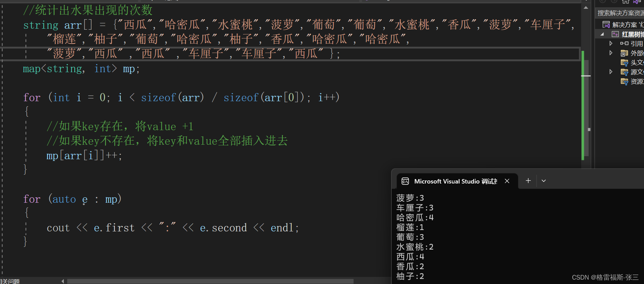Click the references icon next to 引用

tap(624, 44)
